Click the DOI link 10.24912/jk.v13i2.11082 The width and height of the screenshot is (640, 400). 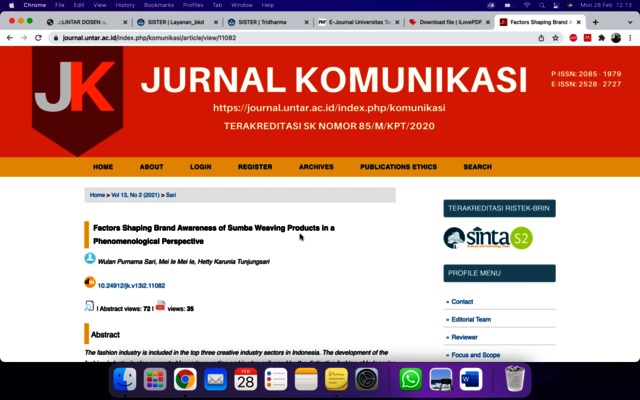click(131, 286)
